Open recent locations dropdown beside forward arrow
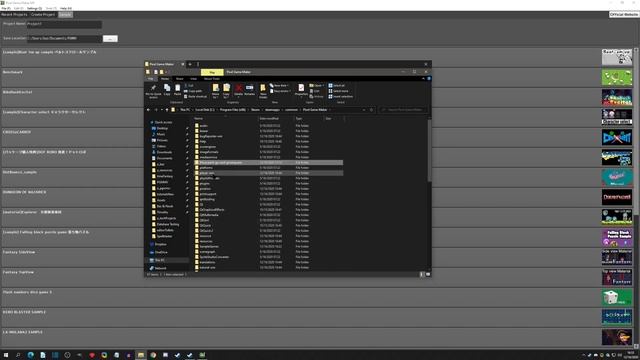 pyautogui.click(x=161, y=110)
